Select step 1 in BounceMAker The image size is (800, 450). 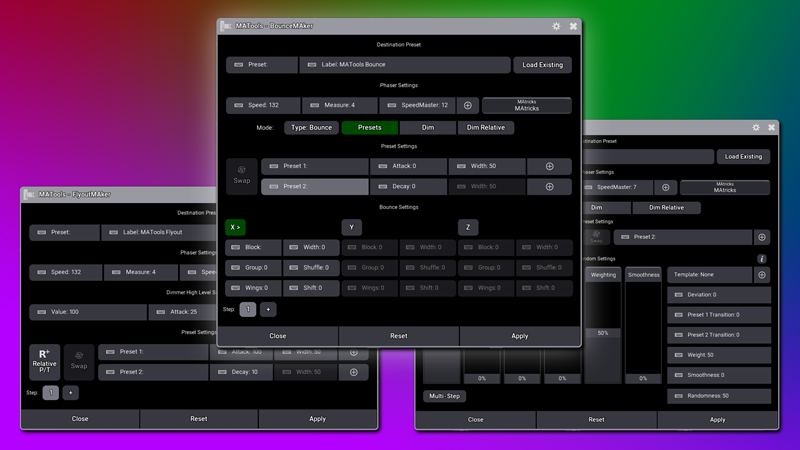click(x=248, y=309)
